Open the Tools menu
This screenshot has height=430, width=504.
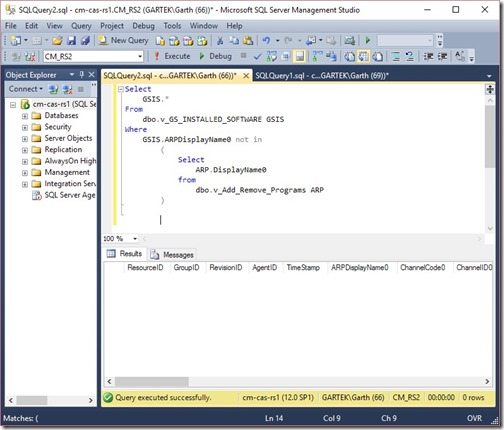[172, 26]
